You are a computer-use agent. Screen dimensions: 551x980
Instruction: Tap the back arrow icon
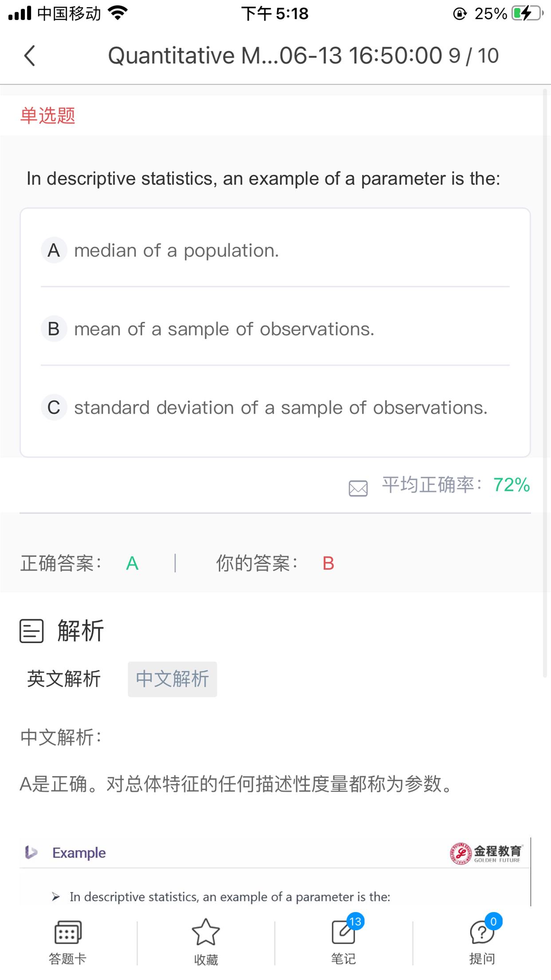[x=30, y=56]
